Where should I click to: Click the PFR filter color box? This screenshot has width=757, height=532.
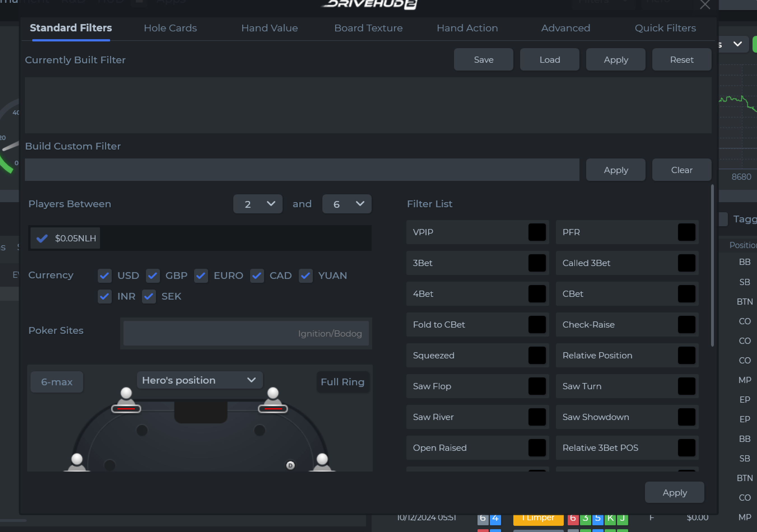686,232
